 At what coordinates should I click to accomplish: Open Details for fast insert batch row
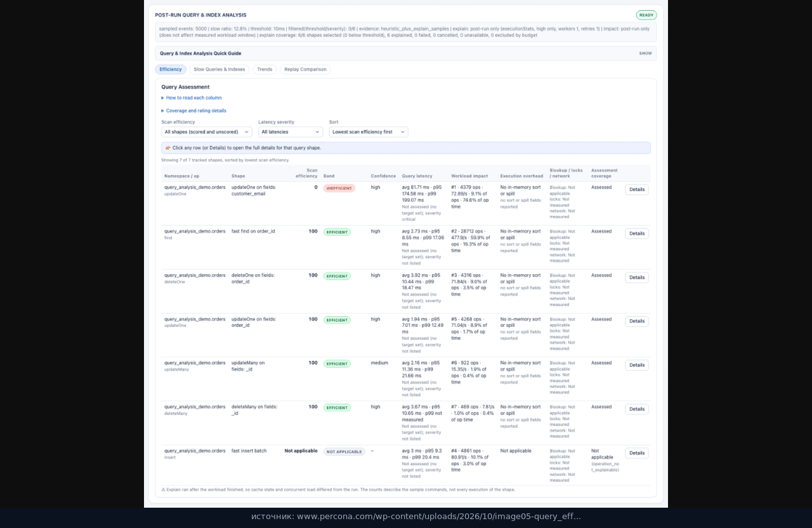click(637, 453)
